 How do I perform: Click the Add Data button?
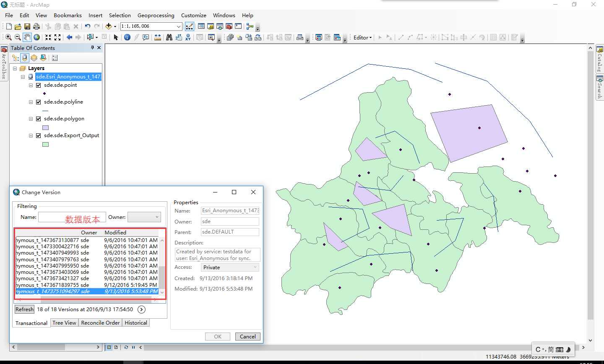click(x=109, y=26)
